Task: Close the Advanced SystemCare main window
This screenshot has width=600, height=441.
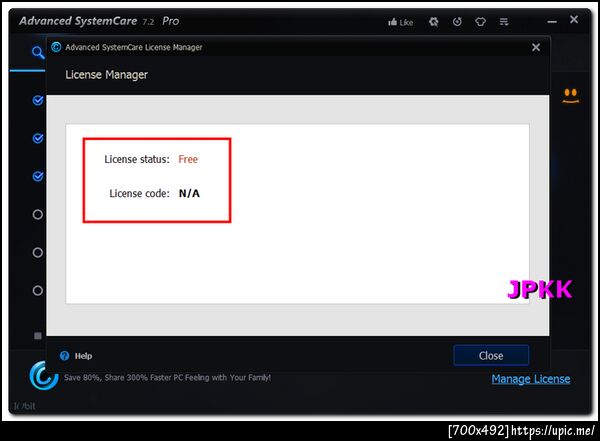Action: 574,19
